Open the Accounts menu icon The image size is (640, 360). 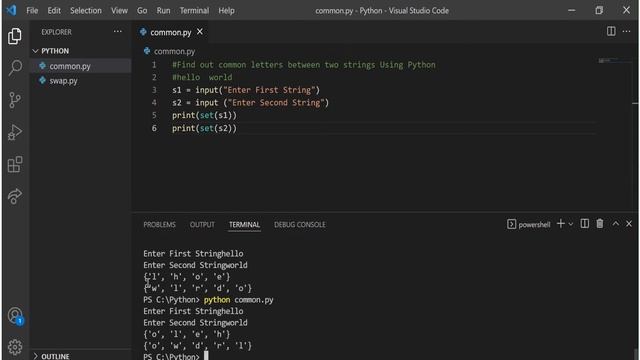pos(15,316)
